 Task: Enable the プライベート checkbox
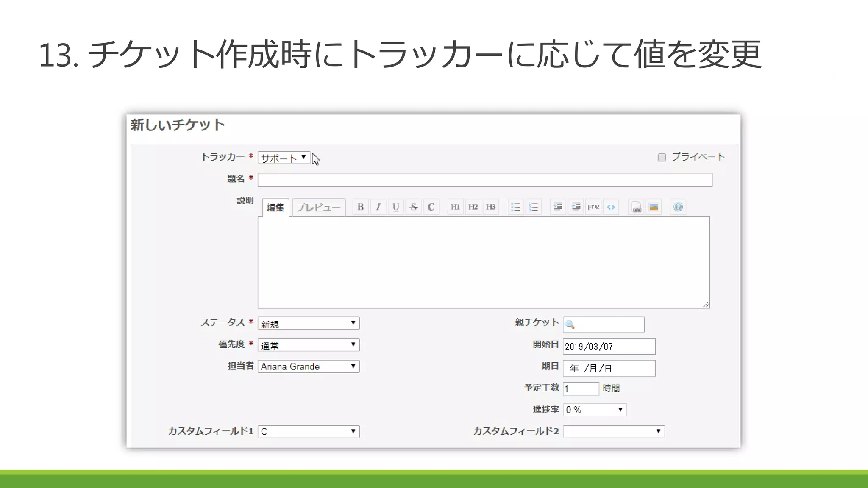[x=662, y=158]
